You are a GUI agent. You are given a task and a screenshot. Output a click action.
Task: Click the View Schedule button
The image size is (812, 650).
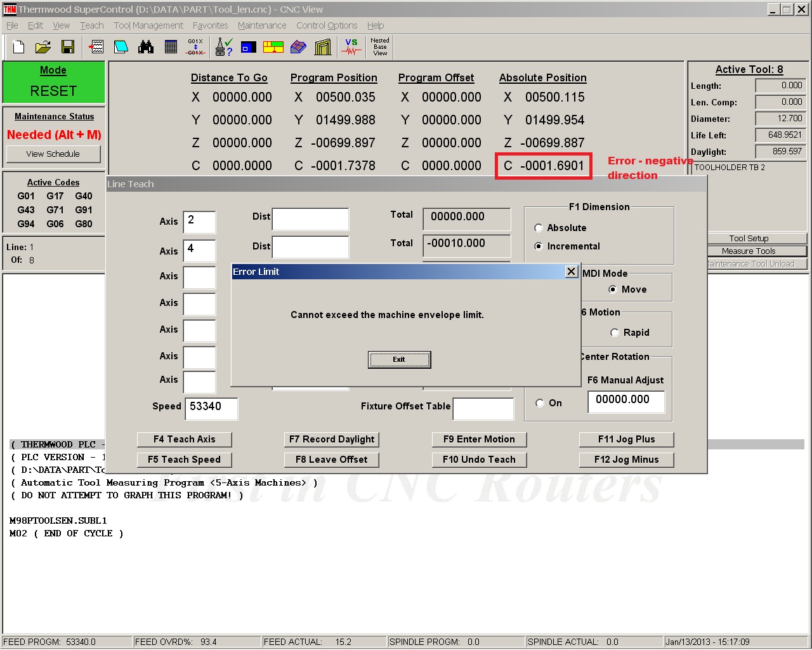(53, 154)
